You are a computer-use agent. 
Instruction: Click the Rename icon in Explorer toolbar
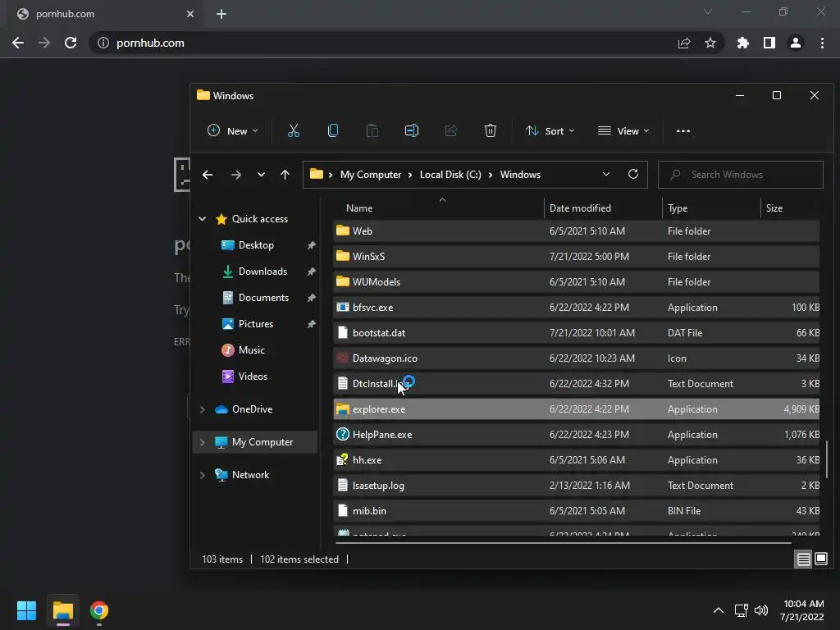pyautogui.click(x=412, y=130)
